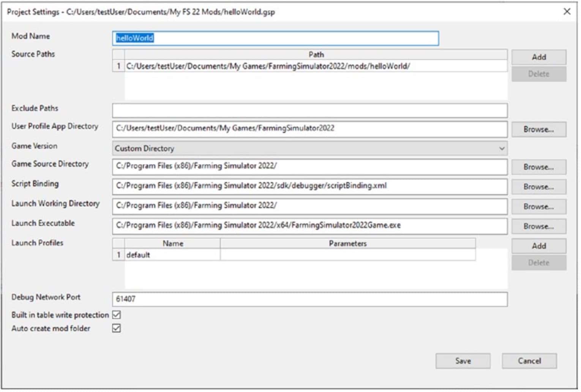581x392 pixels.
Task: Click the Name column header in Launch Profiles
Action: pos(172,243)
